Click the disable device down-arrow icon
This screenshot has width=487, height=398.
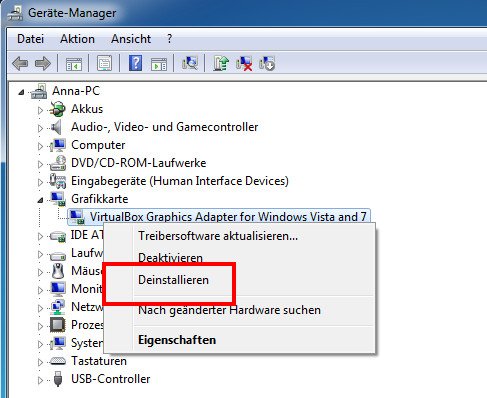pyautogui.click(x=267, y=63)
